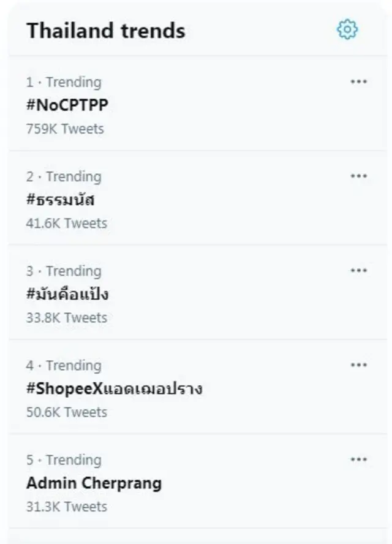Open the #ธรรมนัส hashtag
This screenshot has height=544, width=392.
click(x=61, y=200)
